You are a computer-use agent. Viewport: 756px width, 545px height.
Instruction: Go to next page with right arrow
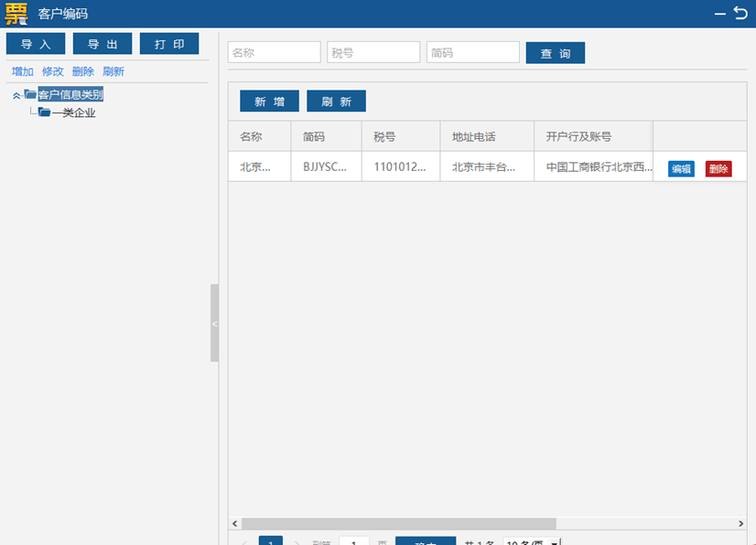(297, 541)
